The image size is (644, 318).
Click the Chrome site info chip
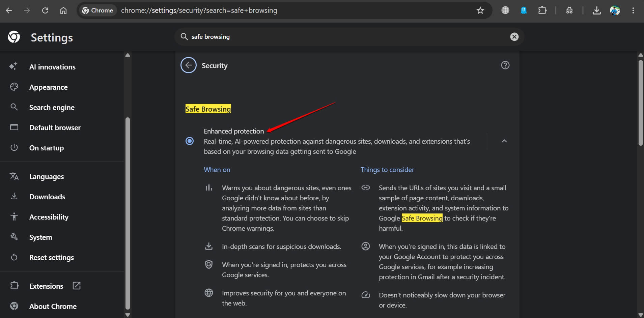(97, 10)
